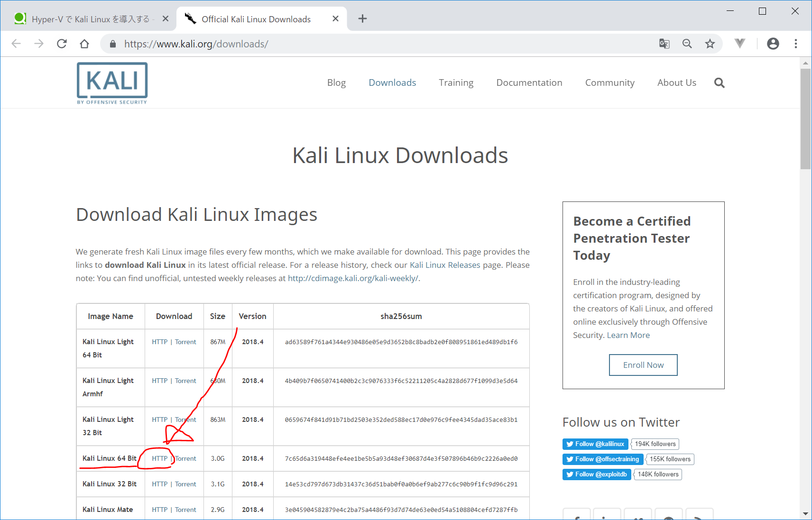Follow @kalilinux on Twitter

click(595, 444)
